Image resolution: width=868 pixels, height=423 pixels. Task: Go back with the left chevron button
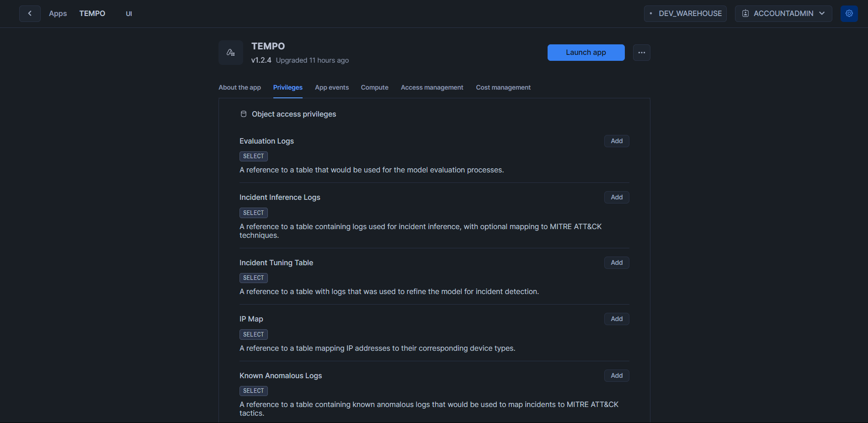click(x=30, y=14)
